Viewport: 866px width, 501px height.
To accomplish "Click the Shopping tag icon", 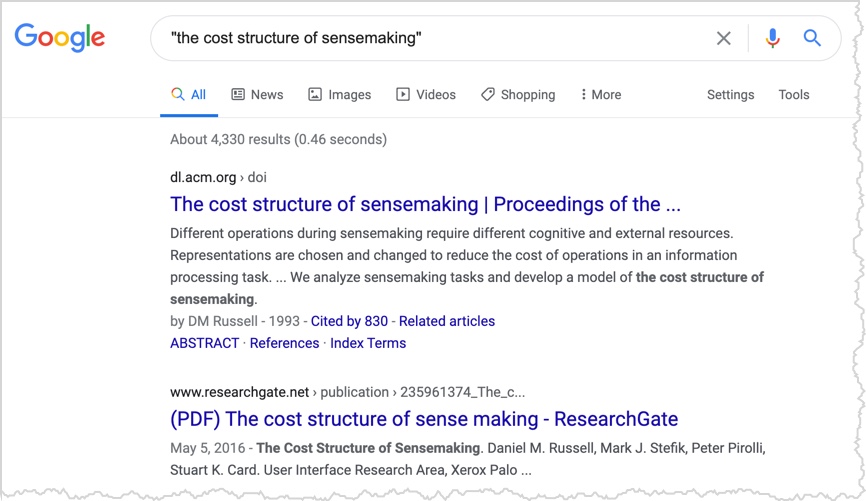I will point(487,94).
